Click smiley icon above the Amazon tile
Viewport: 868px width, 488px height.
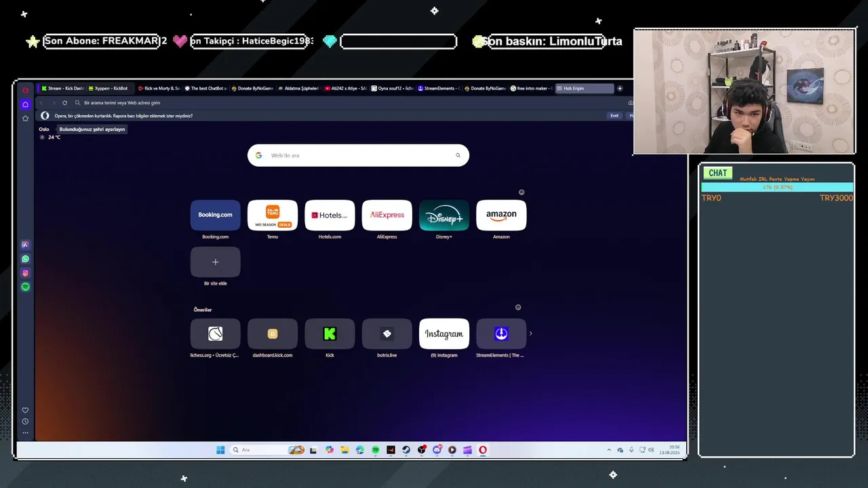tap(521, 192)
